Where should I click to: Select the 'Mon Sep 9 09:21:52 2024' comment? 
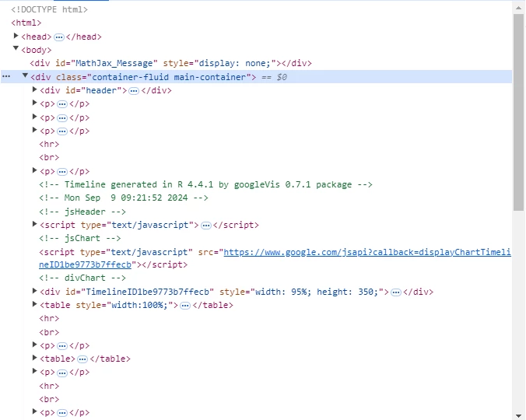click(x=124, y=198)
